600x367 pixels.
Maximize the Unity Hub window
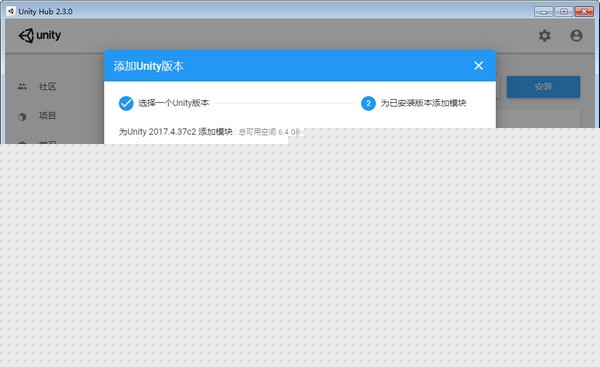[564, 11]
